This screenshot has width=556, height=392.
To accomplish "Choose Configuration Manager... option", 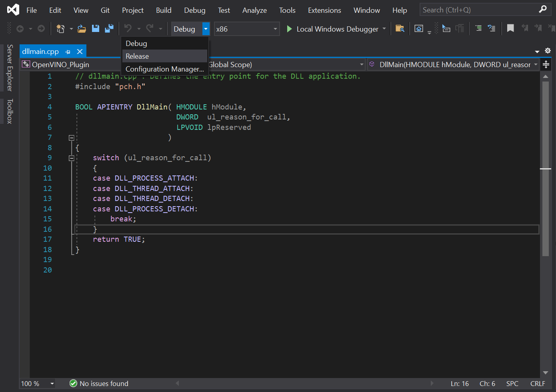I will coord(164,69).
